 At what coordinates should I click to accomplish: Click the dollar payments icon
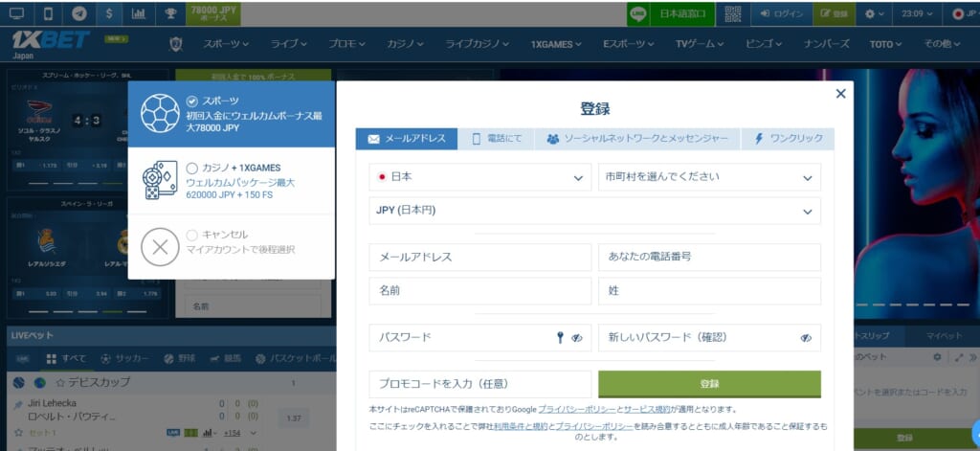(109, 13)
